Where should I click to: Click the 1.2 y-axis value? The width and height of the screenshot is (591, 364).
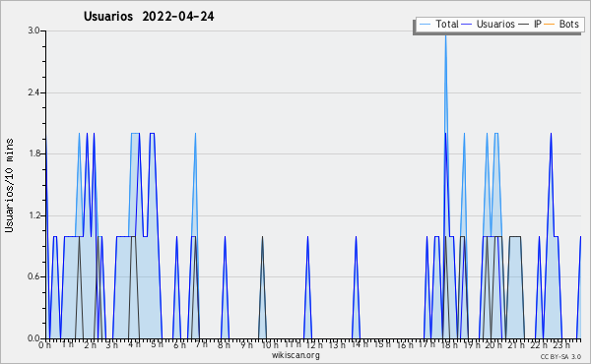33,215
